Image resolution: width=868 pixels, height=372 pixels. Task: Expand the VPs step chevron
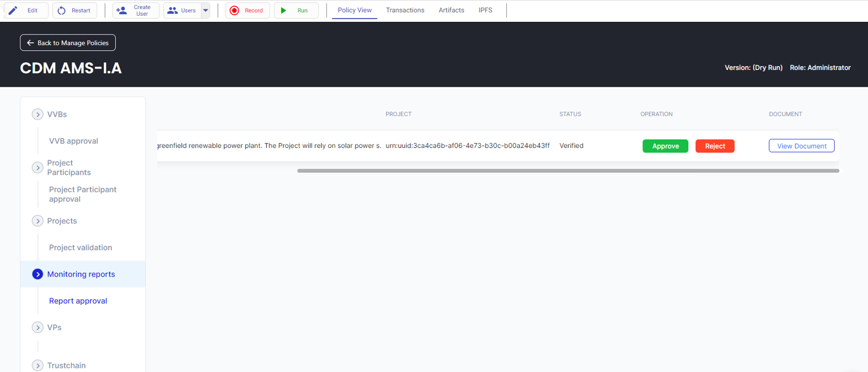point(38,327)
